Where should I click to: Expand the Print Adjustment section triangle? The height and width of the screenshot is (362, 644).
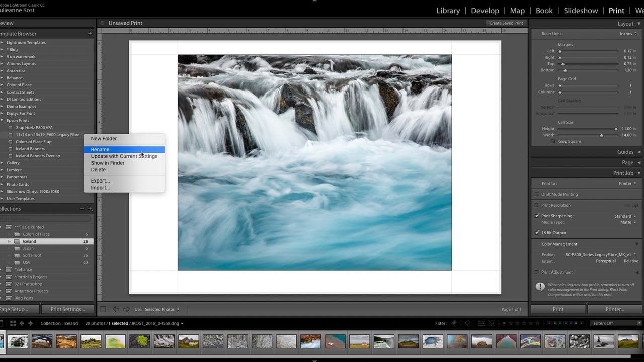coord(637,272)
